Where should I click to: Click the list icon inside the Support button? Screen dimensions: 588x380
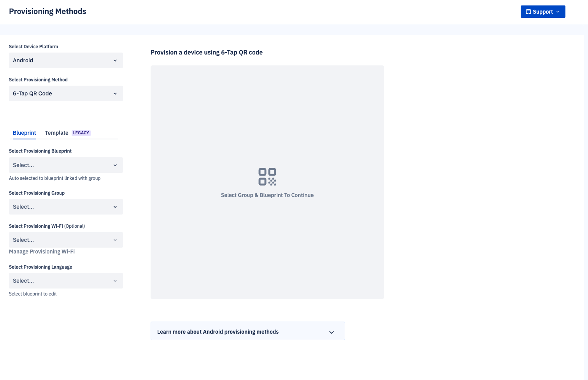point(528,12)
